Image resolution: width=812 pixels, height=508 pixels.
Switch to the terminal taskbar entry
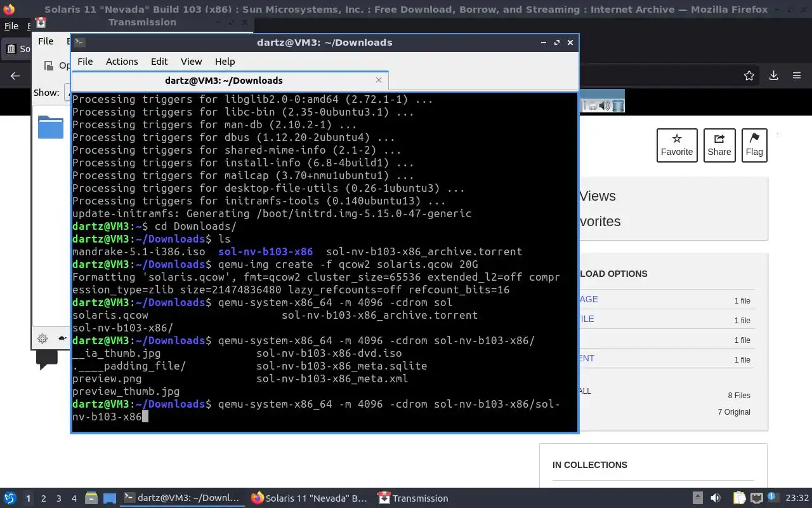tap(183, 498)
